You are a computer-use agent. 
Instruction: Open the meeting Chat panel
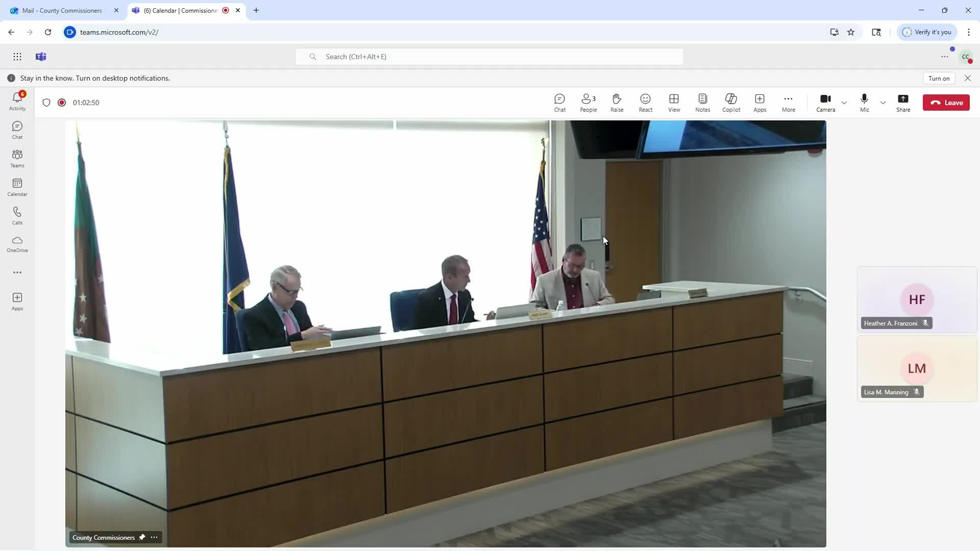point(559,102)
